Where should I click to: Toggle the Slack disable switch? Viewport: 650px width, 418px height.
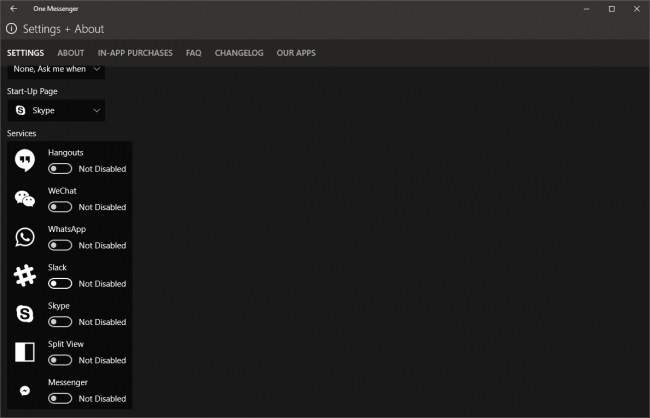60,284
